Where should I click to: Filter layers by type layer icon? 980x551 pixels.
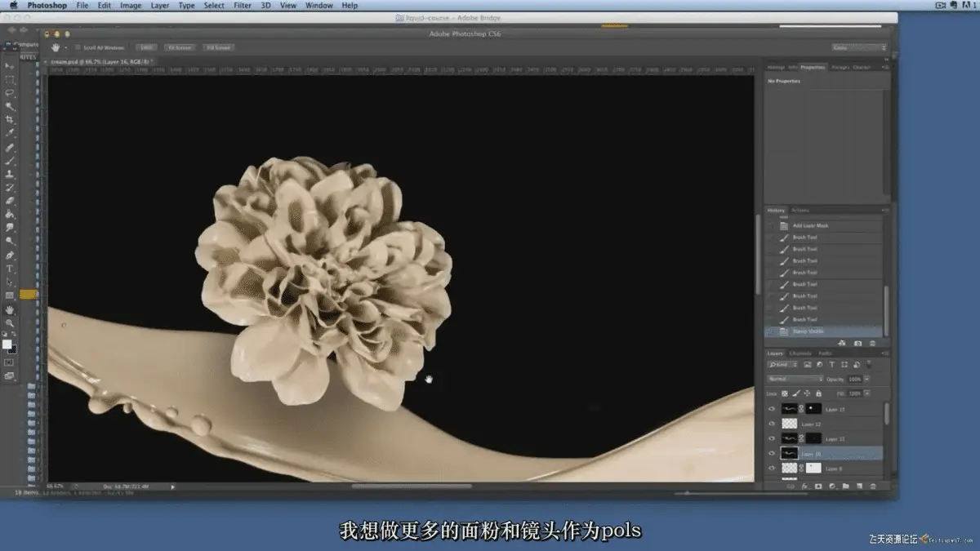pyautogui.click(x=831, y=364)
